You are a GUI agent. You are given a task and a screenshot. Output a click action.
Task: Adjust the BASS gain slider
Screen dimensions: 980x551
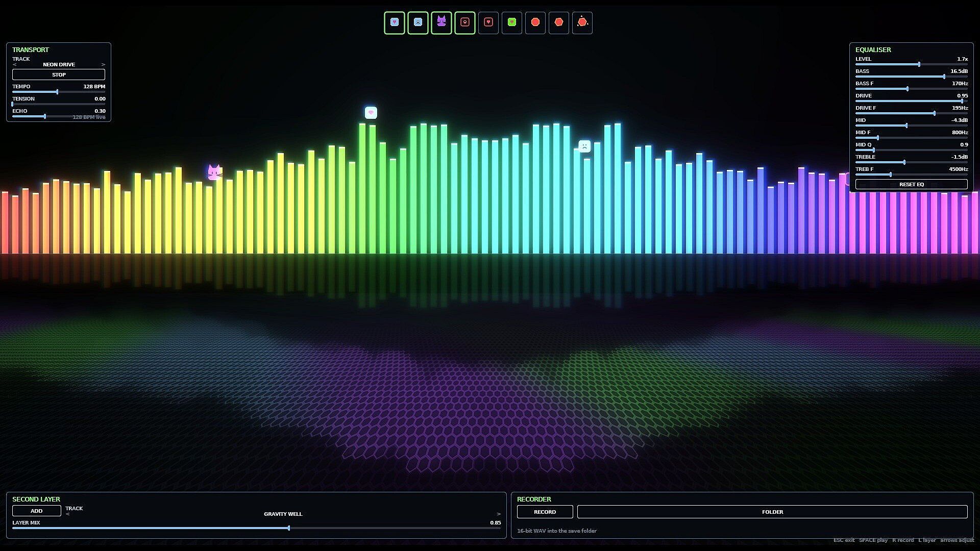click(912, 77)
